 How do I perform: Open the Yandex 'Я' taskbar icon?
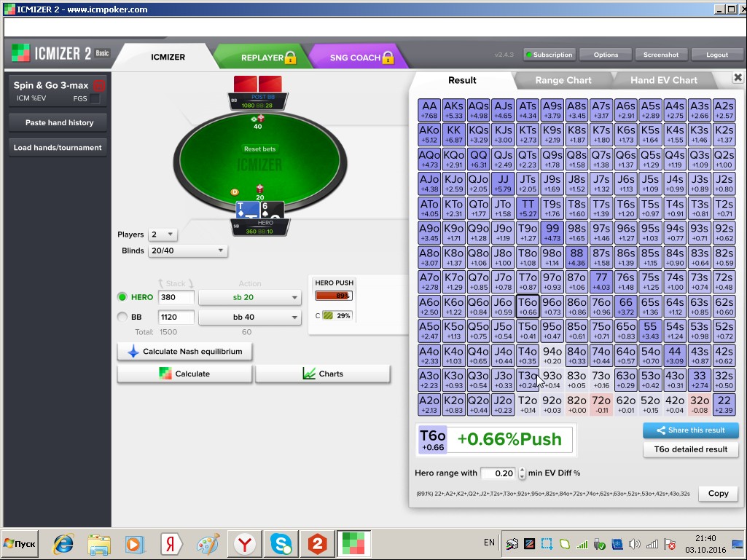pyautogui.click(x=171, y=544)
